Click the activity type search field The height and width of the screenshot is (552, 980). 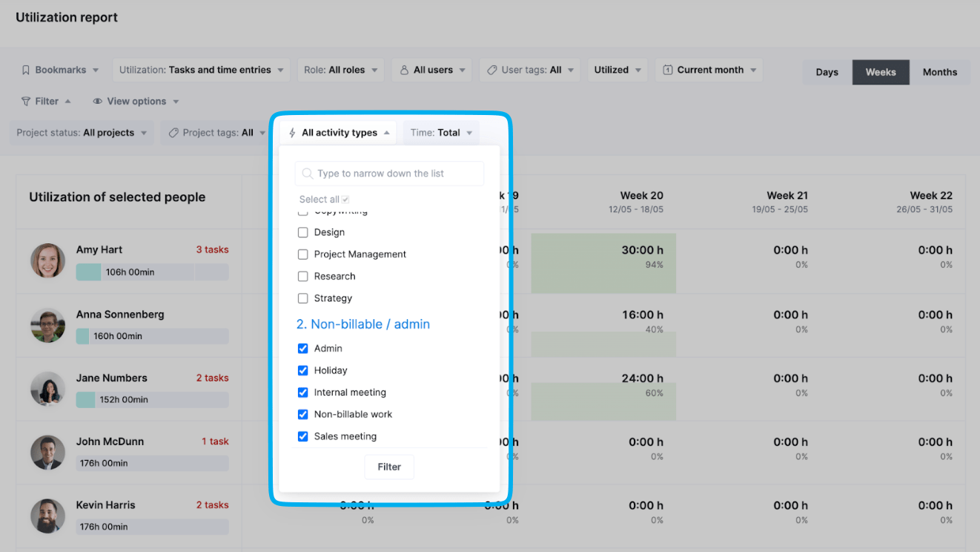click(389, 174)
